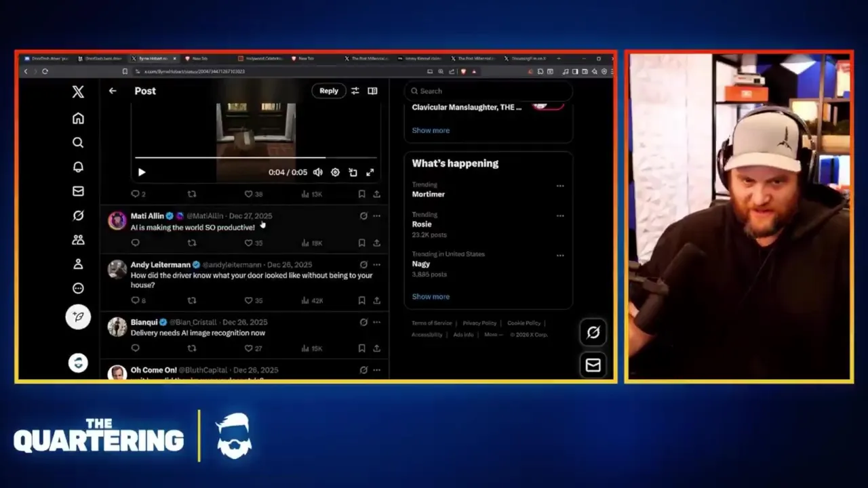Viewport: 868px width, 488px height.
Task: Mute the video with the speaker icon
Action: tap(317, 172)
